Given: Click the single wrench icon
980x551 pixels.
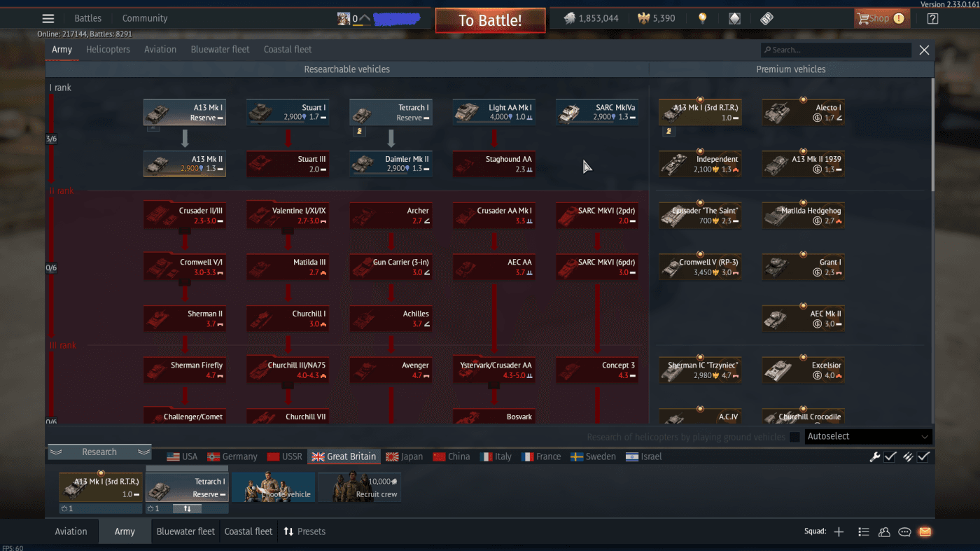Looking at the screenshot, I should coord(875,457).
